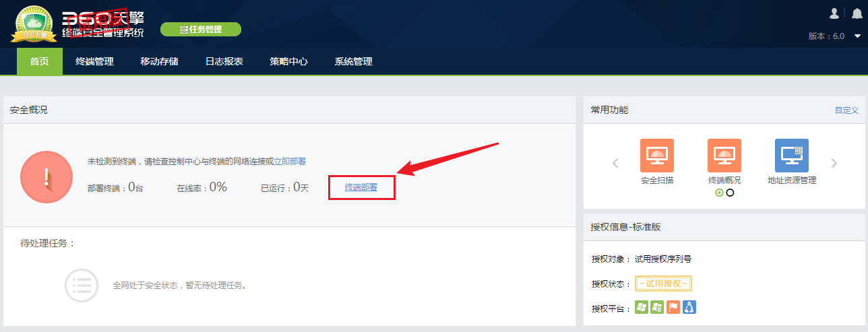The height and width of the screenshot is (332, 868).
Task: Click the blue Linux penguin platform icon
Action: [689, 308]
